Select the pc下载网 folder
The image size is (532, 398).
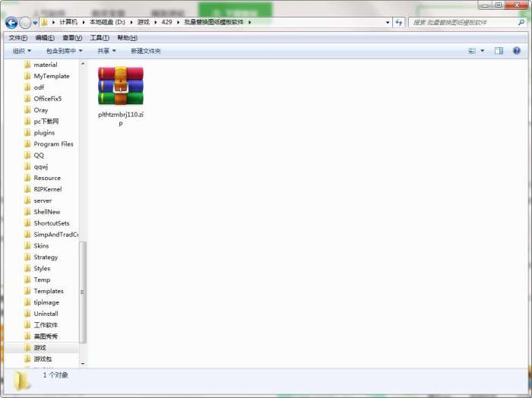point(46,122)
